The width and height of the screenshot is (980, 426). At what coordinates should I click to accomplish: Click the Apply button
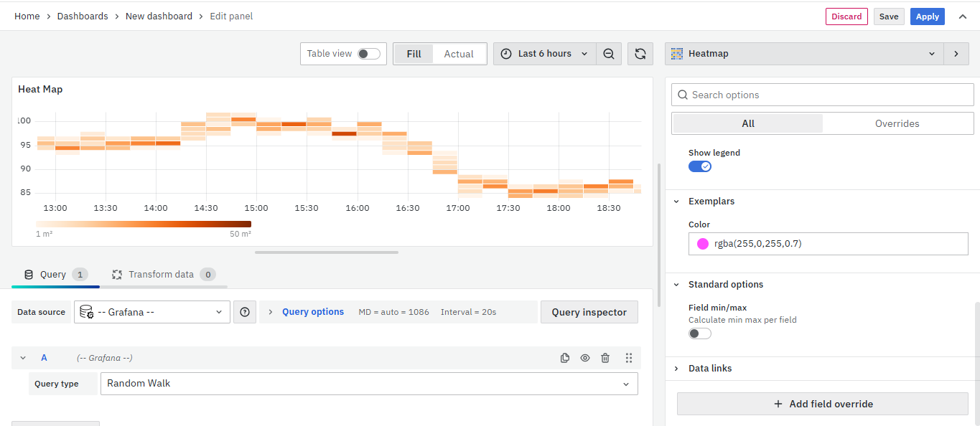point(927,16)
